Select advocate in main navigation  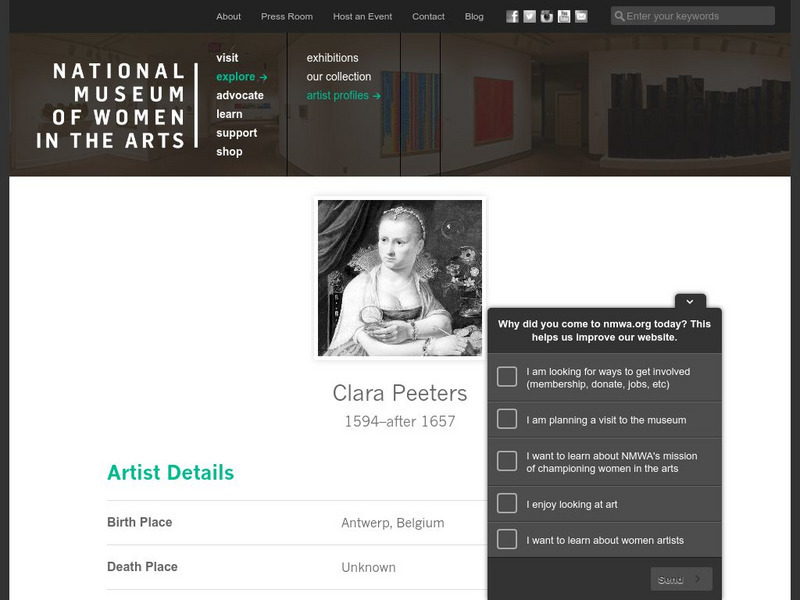(x=240, y=95)
